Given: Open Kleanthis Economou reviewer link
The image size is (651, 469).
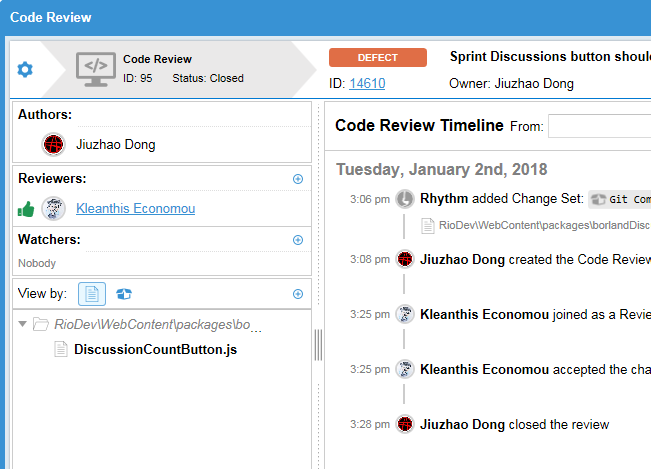Looking at the screenshot, I should pos(135,209).
